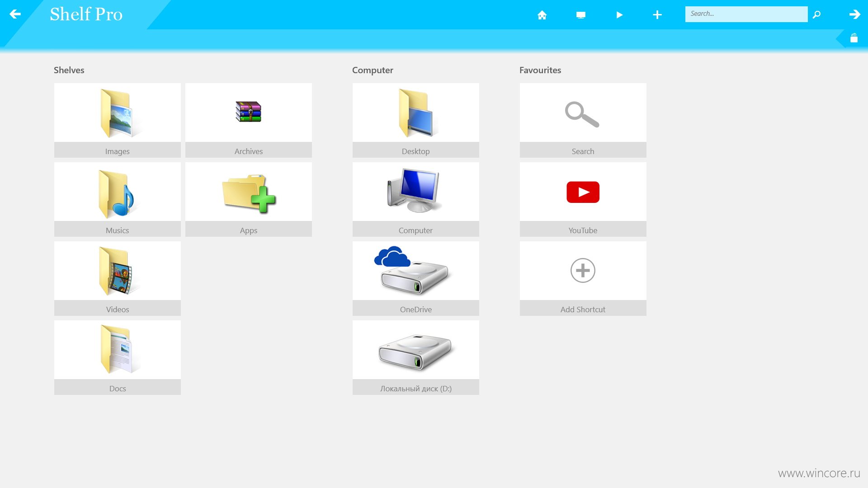This screenshot has height=488, width=868.
Task: Click the Docs label
Action: click(x=118, y=389)
